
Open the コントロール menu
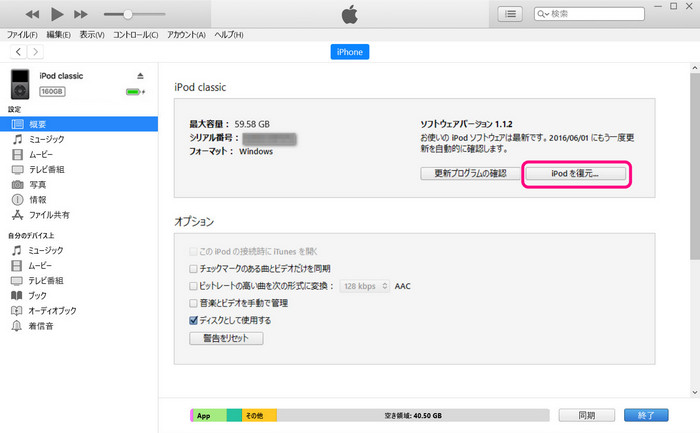(135, 35)
